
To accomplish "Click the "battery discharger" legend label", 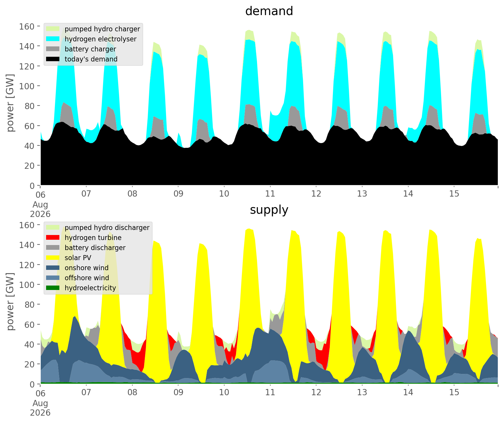I will pyautogui.click(x=95, y=248).
